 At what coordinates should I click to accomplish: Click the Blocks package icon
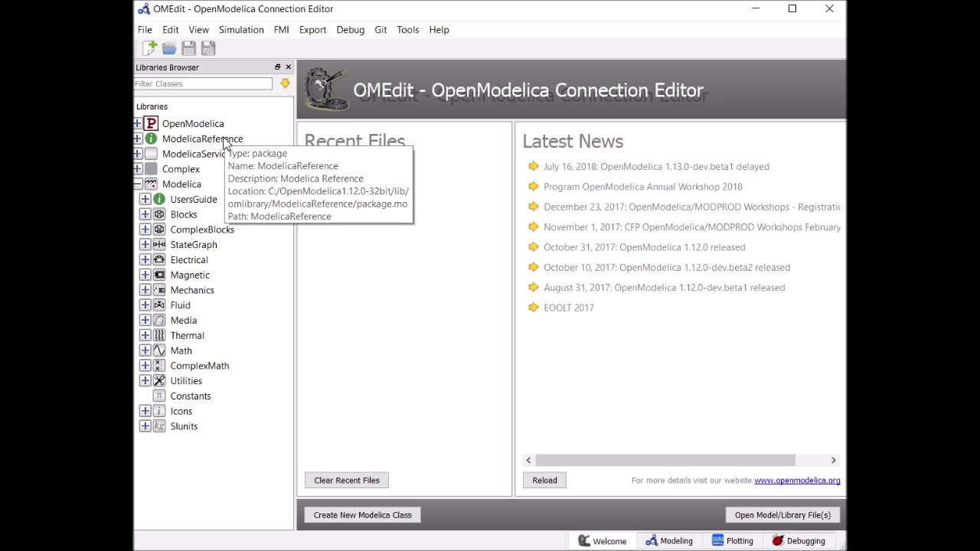(159, 214)
